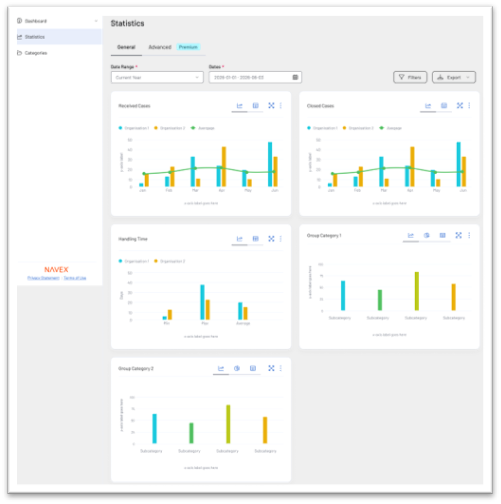
Task: Show table view in Handling Time
Action: click(x=255, y=239)
